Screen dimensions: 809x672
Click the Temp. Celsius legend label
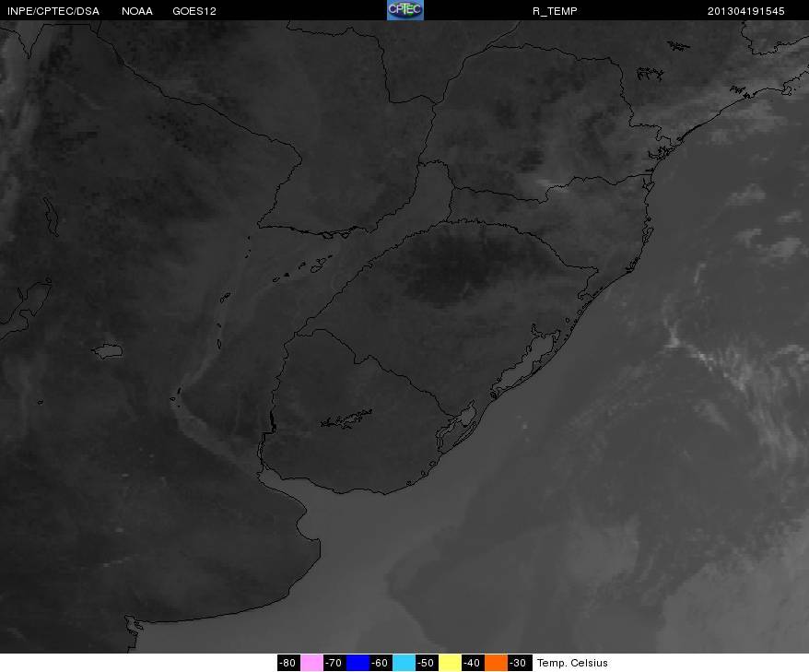572,663
